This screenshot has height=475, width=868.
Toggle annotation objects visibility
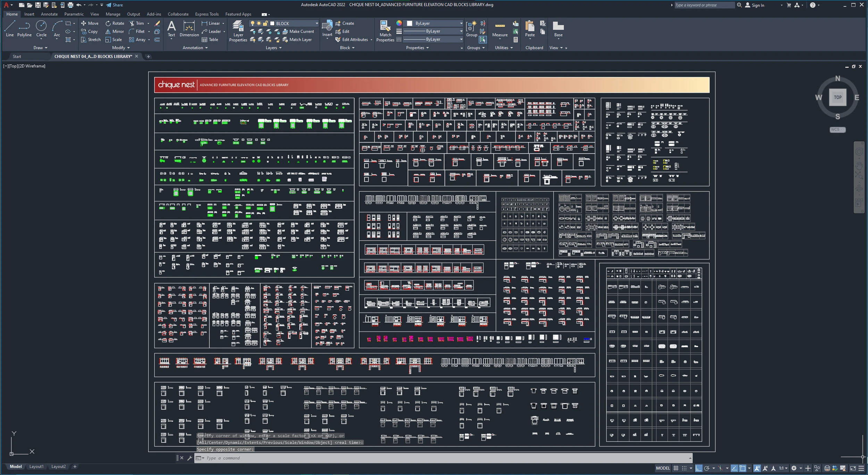click(757, 468)
